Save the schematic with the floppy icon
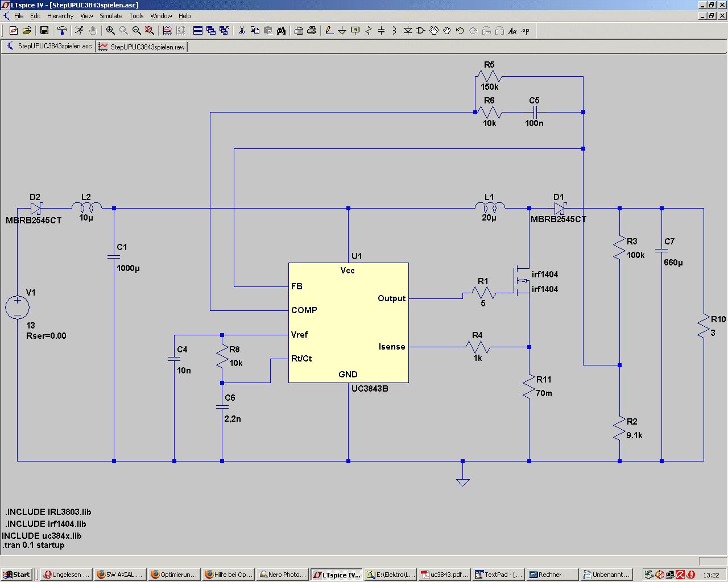This screenshot has width=728, height=582. click(x=44, y=31)
